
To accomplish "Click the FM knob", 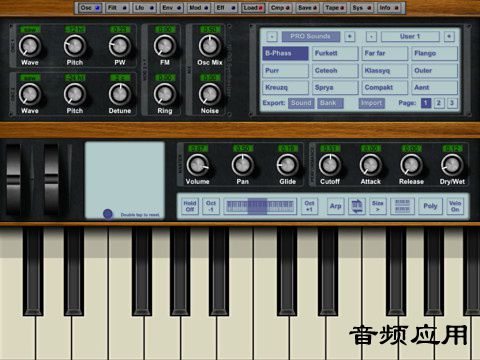I will (x=164, y=46).
